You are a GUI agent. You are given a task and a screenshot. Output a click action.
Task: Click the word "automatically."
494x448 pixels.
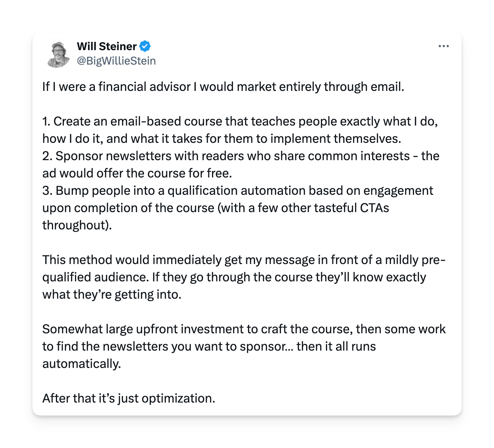pos(81,364)
